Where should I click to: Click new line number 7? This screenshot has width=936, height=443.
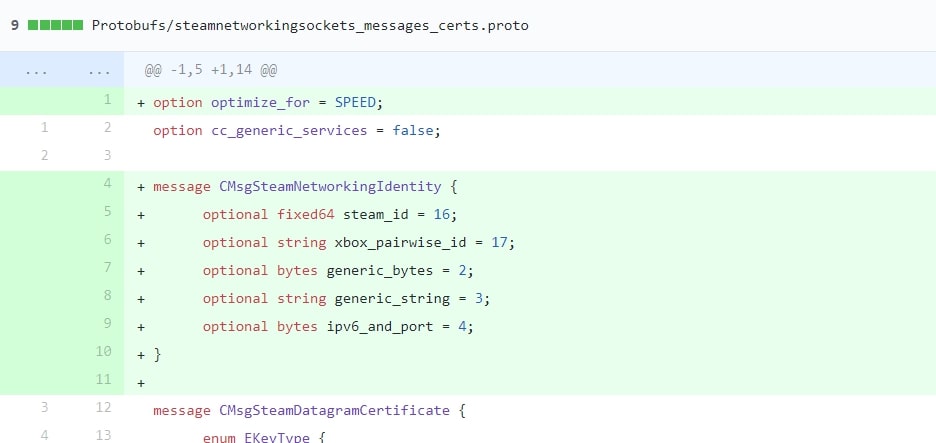tap(106, 268)
